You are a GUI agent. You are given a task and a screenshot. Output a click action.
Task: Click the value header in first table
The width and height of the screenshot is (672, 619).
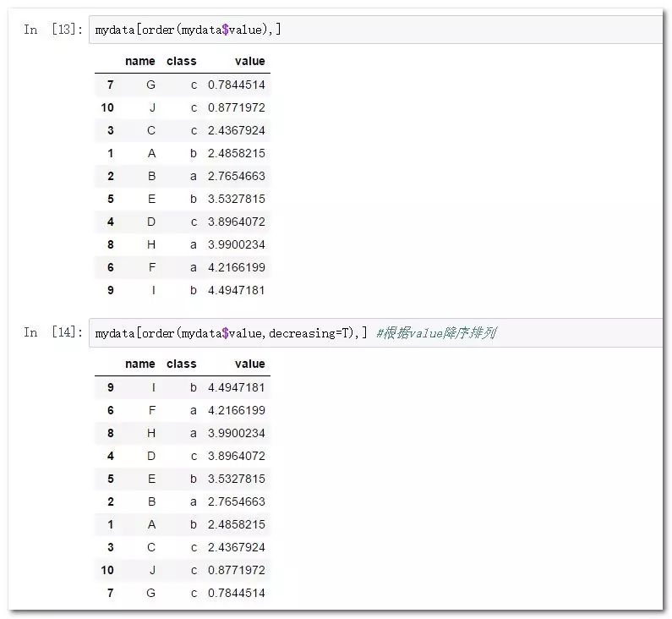coord(250,61)
